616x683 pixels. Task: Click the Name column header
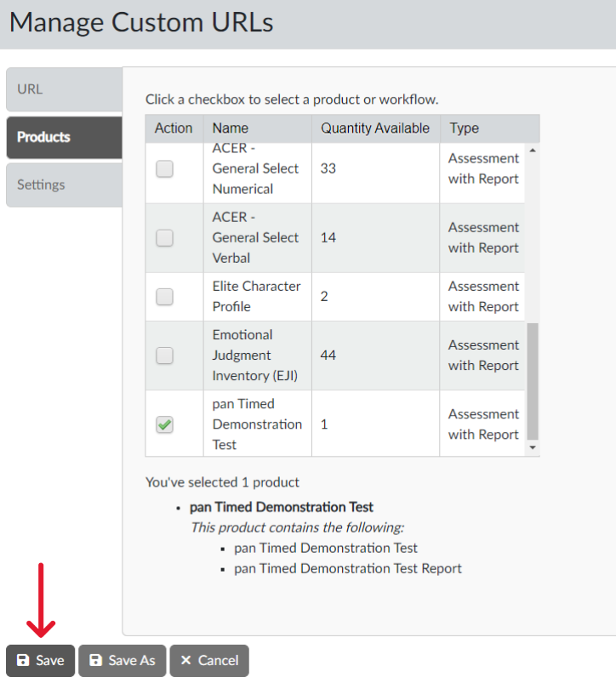tap(231, 128)
